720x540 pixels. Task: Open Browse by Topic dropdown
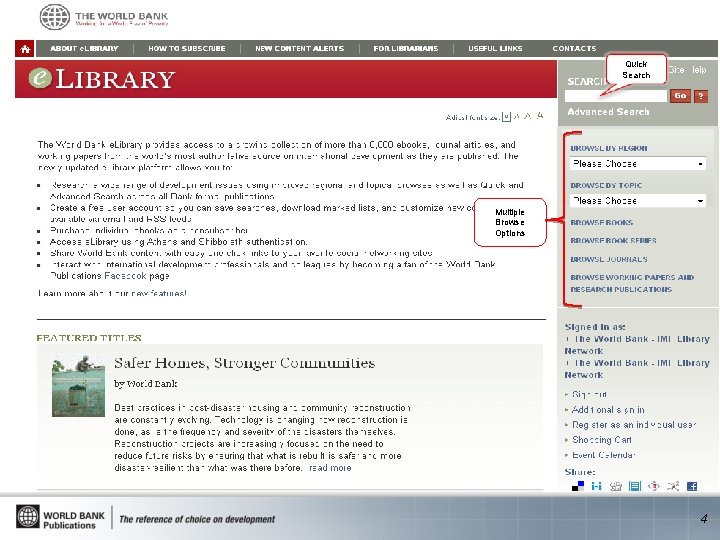coord(637,201)
